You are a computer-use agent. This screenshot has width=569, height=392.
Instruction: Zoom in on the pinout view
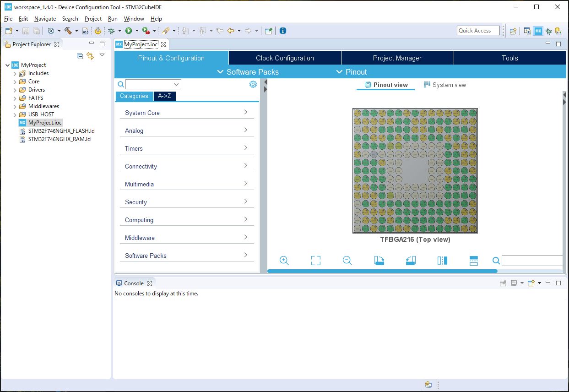tap(284, 261)
